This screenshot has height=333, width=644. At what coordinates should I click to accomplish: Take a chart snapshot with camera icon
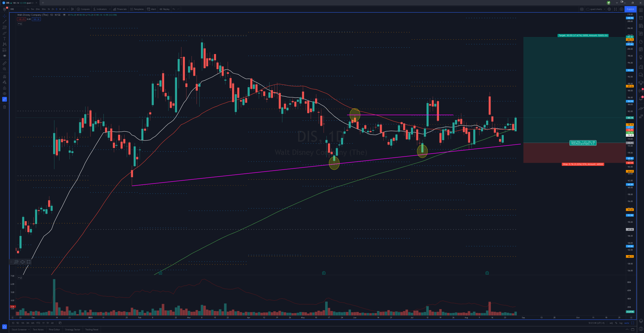point(621,9)
